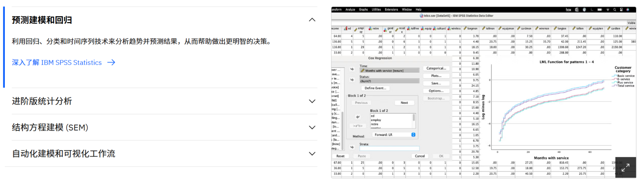644x194 pixels.
Task: Click the Strata input field
Action: click(389, 149)
